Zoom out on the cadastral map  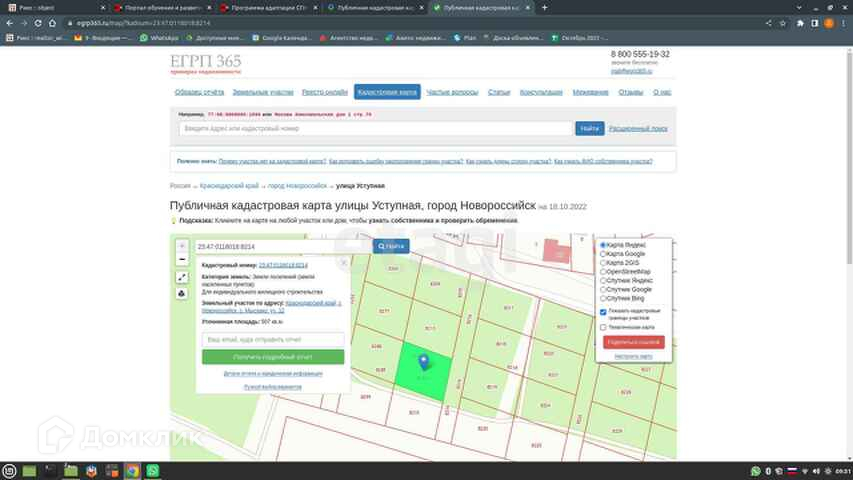182,260
